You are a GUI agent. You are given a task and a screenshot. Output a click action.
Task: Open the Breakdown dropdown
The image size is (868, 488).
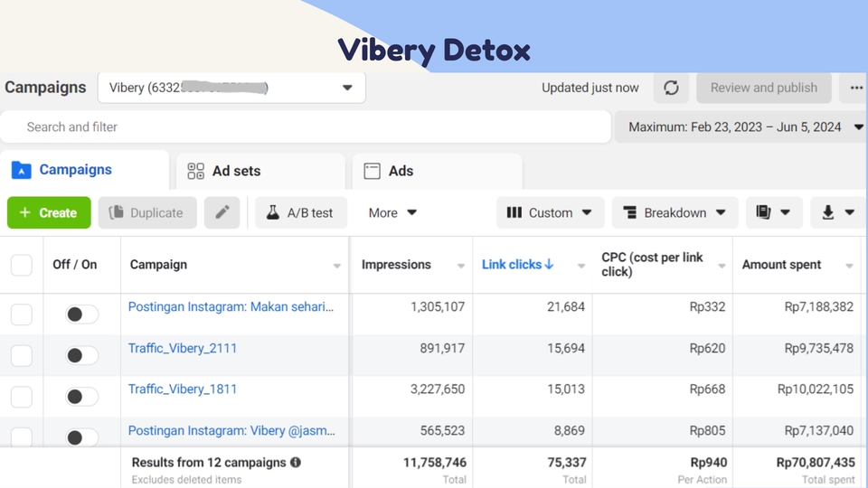(x=675, y=212)
